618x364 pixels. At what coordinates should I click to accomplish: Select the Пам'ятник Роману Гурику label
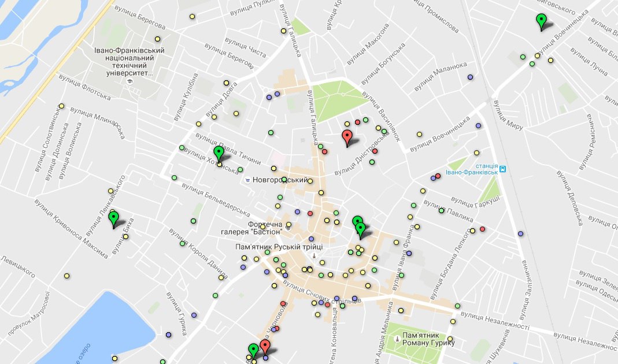(x=428, y=339)
